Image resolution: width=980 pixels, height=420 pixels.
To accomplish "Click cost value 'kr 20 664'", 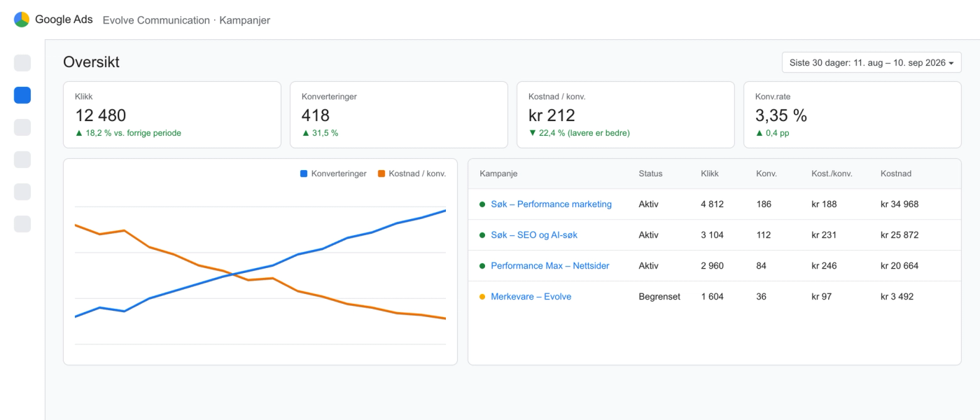I will click(x=899, y=266).
